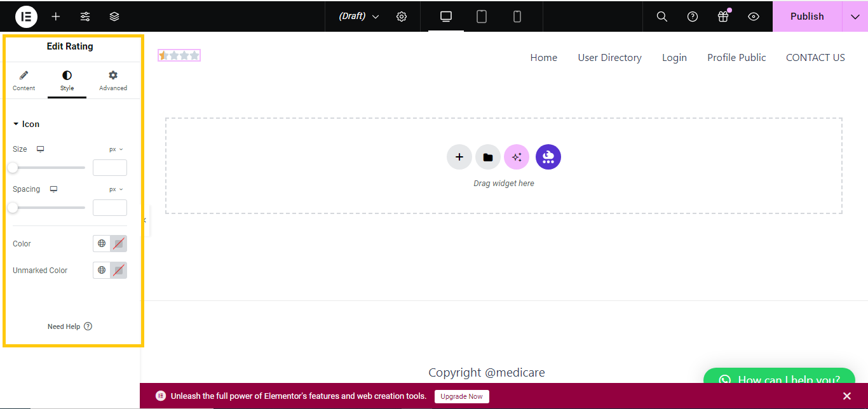Switch to mobile responsive view

pyautogui.click(x=517, y=17)
